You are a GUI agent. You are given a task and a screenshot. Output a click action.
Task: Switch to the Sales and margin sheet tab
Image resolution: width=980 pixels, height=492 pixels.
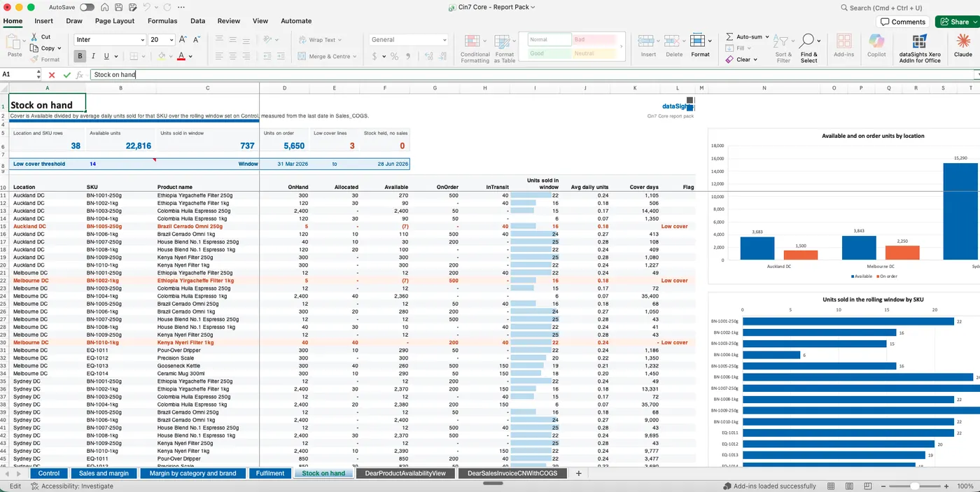coord(104,473)
